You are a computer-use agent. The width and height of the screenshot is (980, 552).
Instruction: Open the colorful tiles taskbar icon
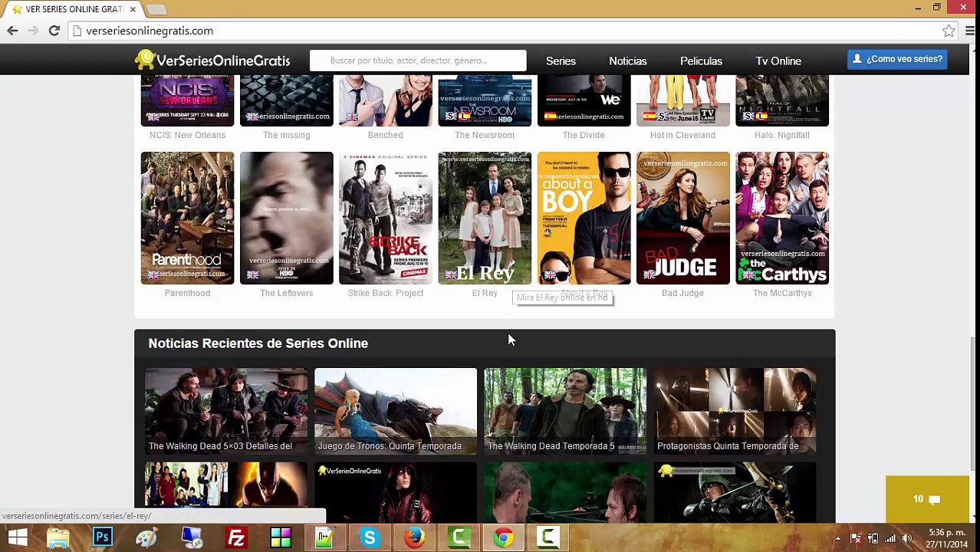coord(281,538)
